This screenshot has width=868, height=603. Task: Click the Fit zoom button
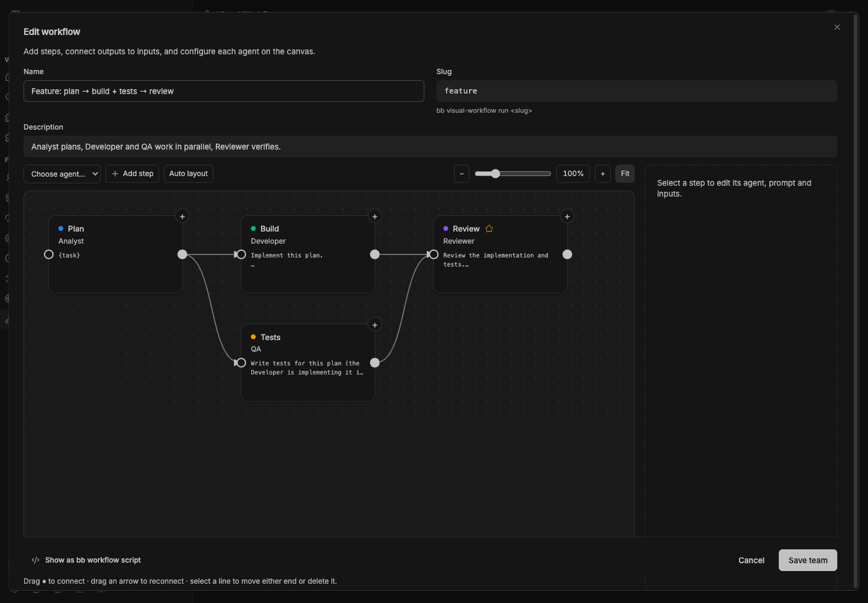625,174
